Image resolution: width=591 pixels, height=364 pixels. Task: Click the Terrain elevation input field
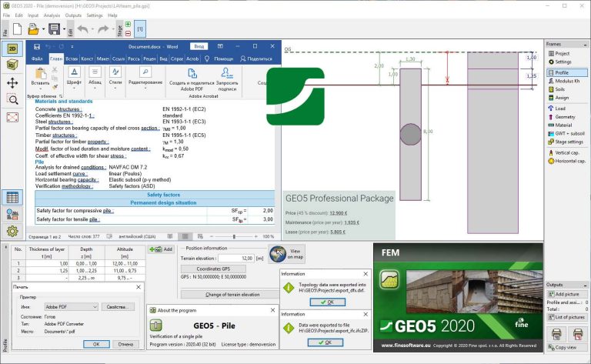pos(236,258)
